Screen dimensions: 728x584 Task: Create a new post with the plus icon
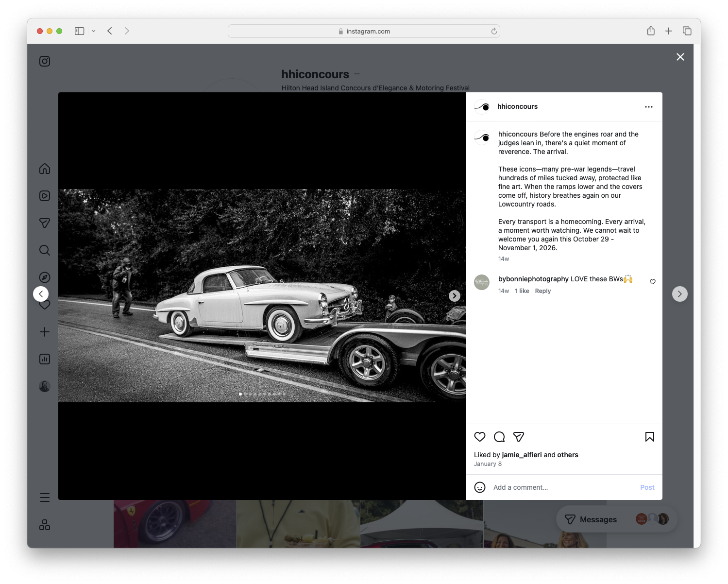pyautogui.click(x=44, y=332)
